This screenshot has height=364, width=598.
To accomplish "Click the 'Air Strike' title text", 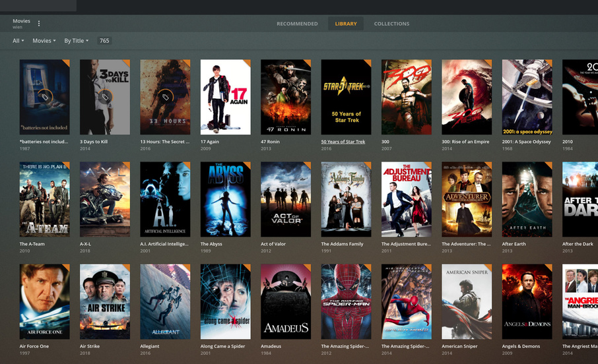I will 90,346.
